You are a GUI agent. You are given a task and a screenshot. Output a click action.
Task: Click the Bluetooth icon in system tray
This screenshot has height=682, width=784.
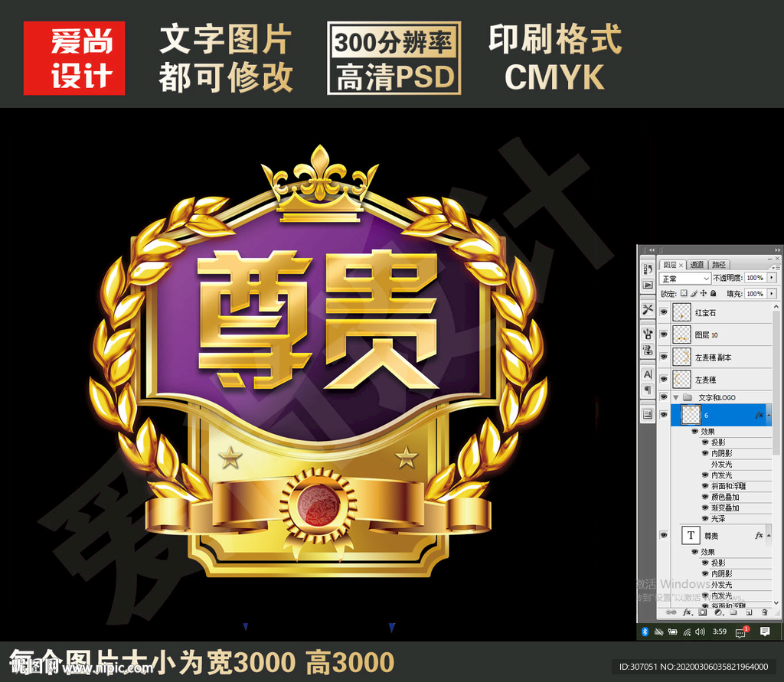pos(645,631)
